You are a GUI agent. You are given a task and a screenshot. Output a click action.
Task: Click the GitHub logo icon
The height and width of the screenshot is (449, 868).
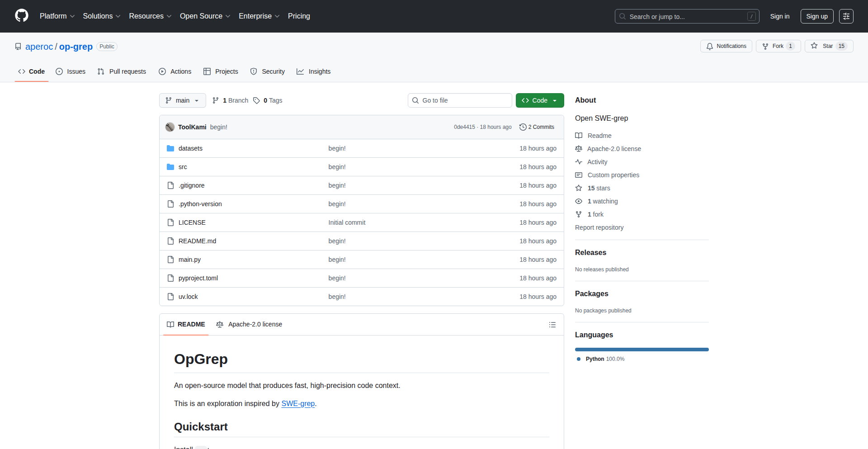coord(21,16)
